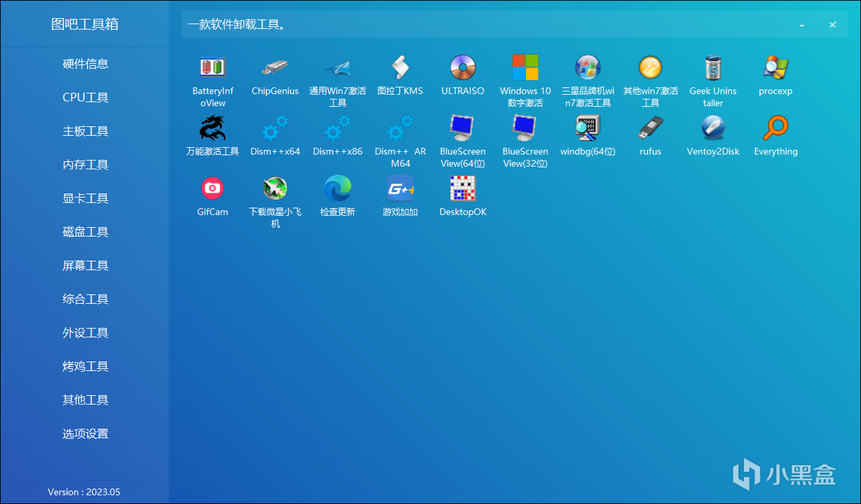This screenshot has width=861, height=504.
Task: Launch 其他win7激活工具 key icon
Action: click(650, 67)
